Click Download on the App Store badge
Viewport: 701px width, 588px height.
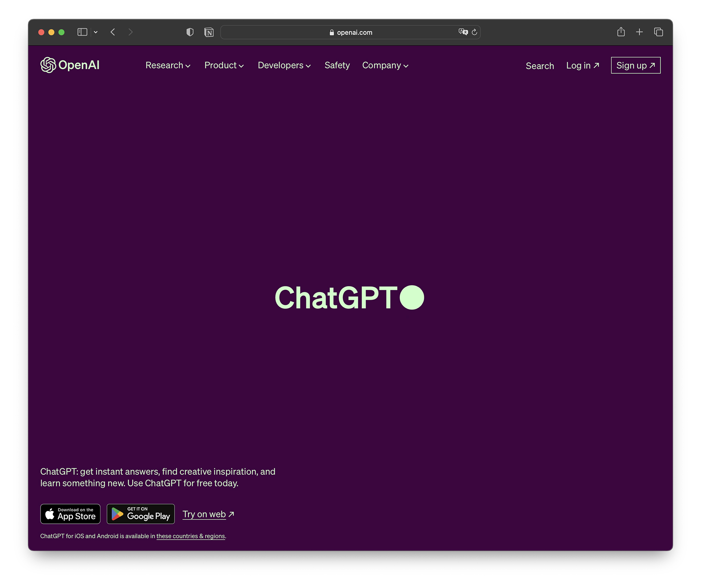point(70,514)
